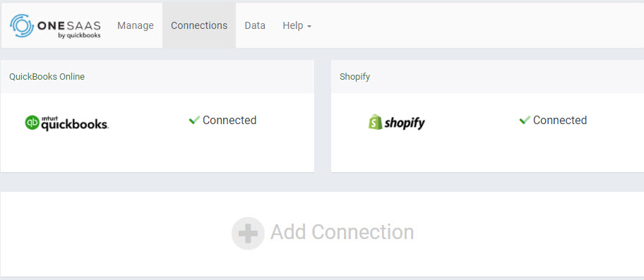Open the Manage tab
644x280 pixels.
pos(136,25)
